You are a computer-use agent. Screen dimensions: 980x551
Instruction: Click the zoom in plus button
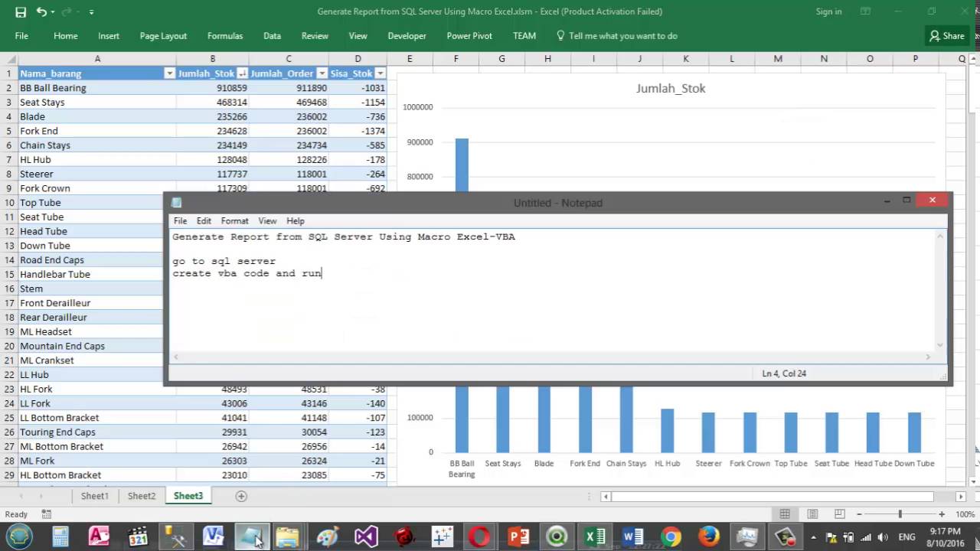942,514
